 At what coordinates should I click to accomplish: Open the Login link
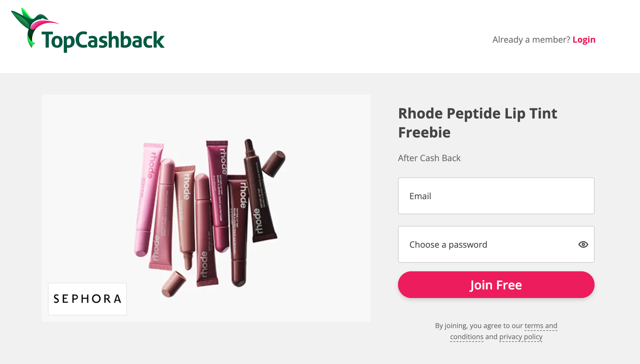(584, 40)
